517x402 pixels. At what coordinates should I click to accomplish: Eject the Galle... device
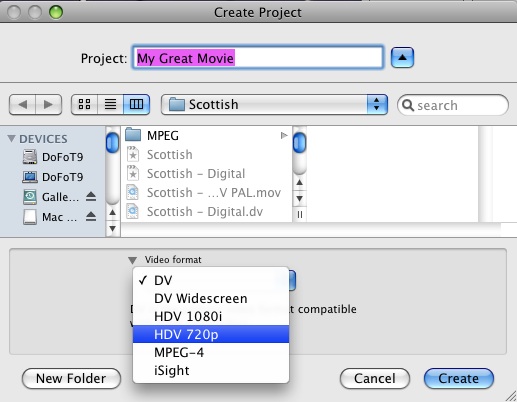coord(91,197)
